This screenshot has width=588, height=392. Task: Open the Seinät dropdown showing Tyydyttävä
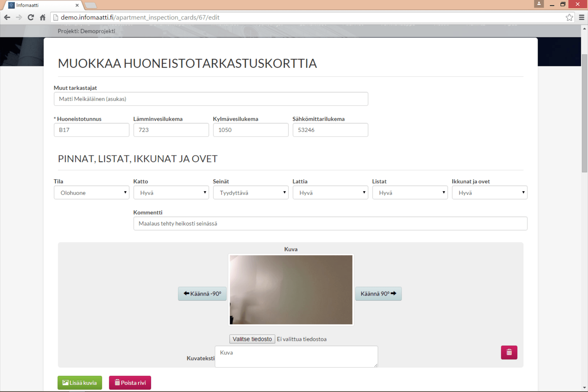[251, 193]
